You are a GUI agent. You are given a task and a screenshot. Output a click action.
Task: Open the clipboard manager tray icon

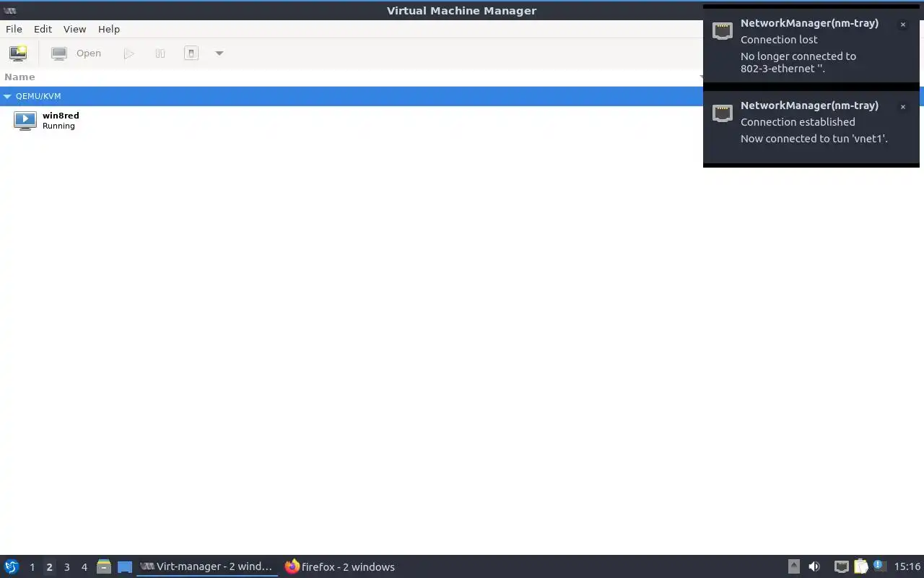click(861, 566)
